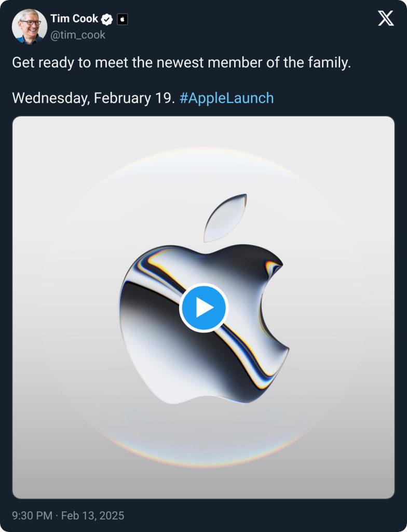
Task: Click the Apple leaf in the video artwork
Action: coord(224,218)
